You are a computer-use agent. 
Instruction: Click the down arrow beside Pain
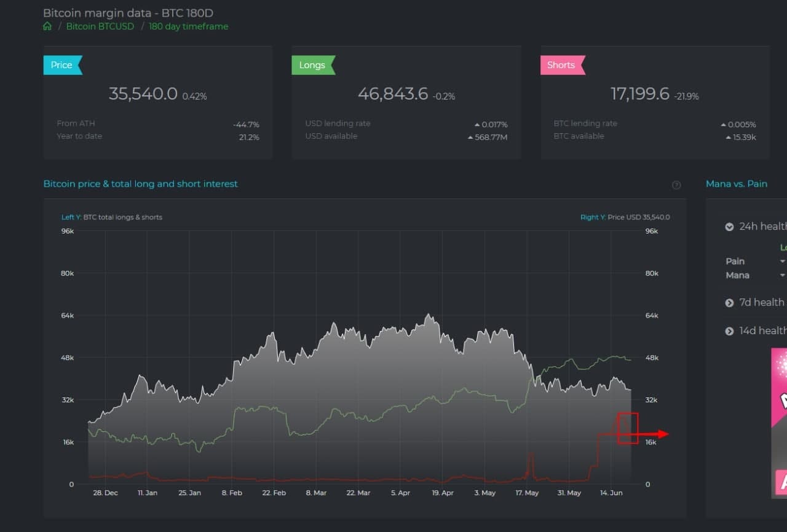click(x=783, y=262)
